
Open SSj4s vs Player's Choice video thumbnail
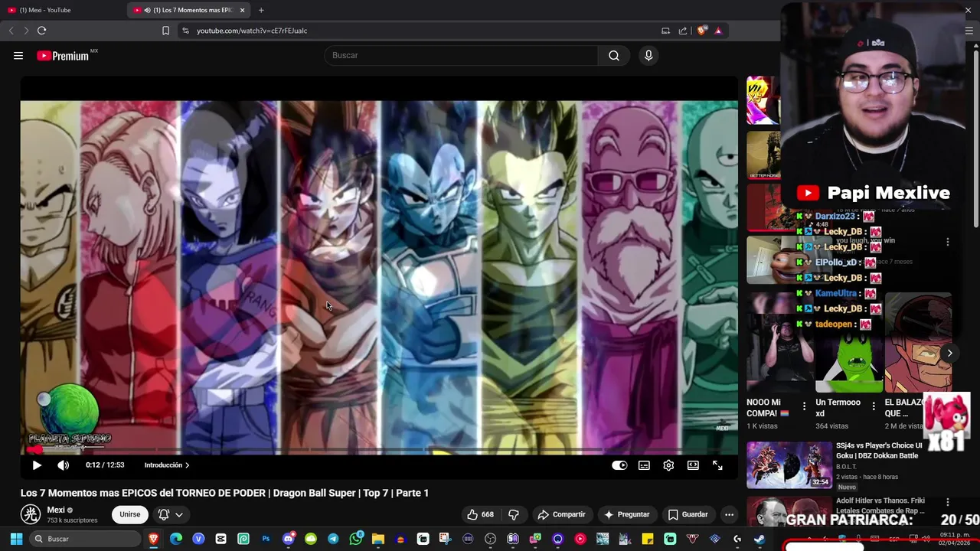789,465
